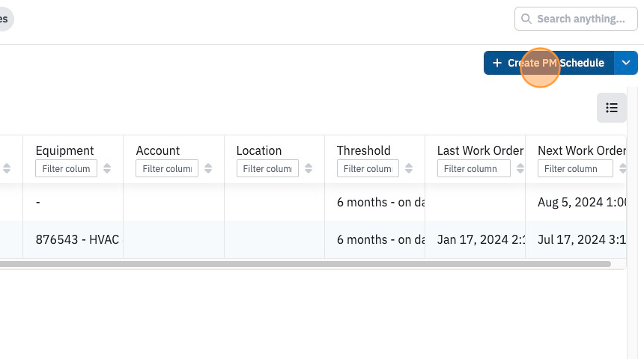This screenshot has width=644, height=359.
Task: Sort using the leftmost partially visible arrows
Action: click(x=7, y=168)
